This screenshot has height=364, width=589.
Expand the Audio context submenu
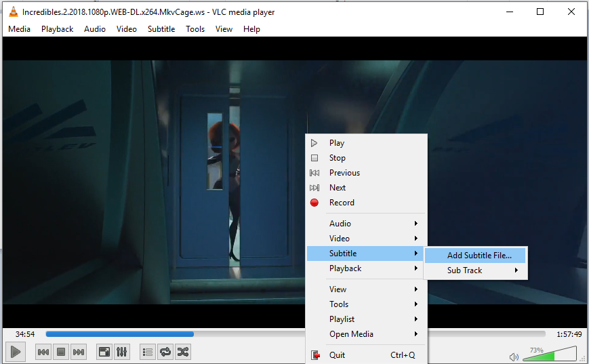(366, 224)
